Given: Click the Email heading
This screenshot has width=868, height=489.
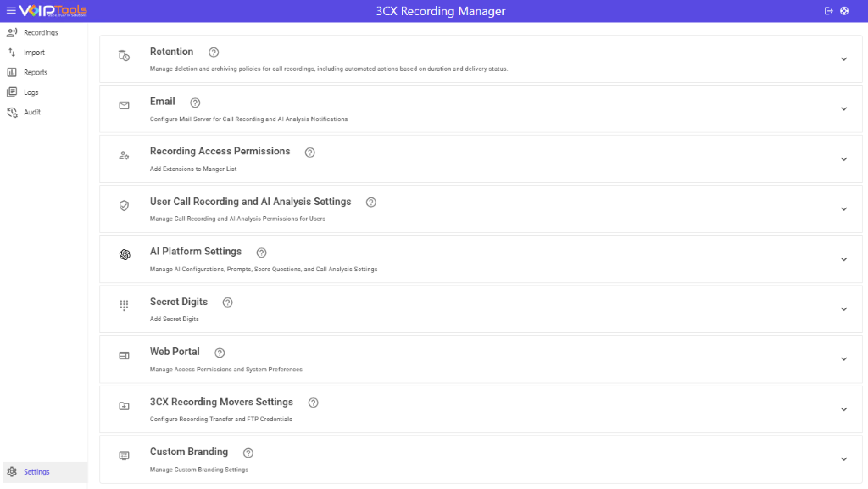Looking at the screenshot, I should [162, 101].
